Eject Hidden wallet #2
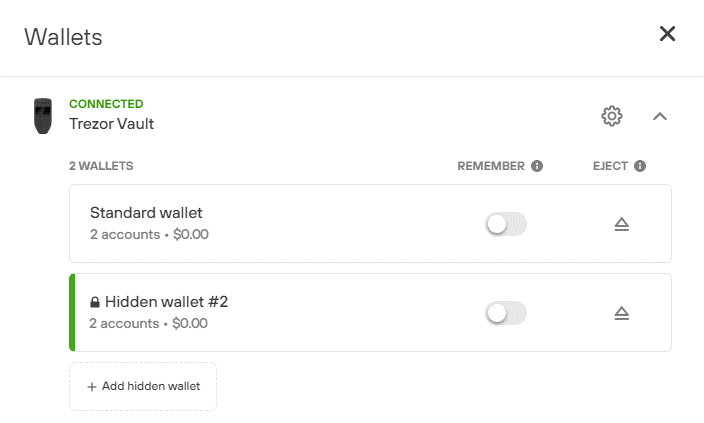The image size is (704, 423). 621,313
